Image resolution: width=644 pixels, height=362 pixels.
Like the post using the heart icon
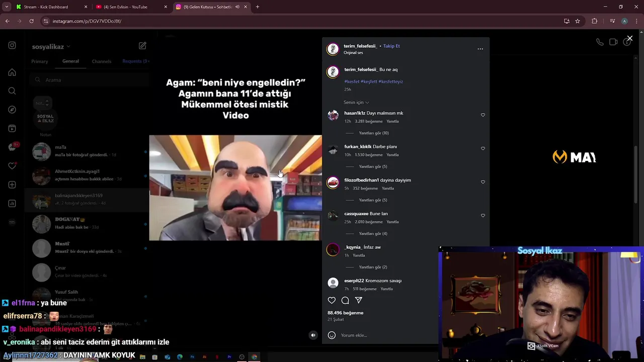(332, 300)
